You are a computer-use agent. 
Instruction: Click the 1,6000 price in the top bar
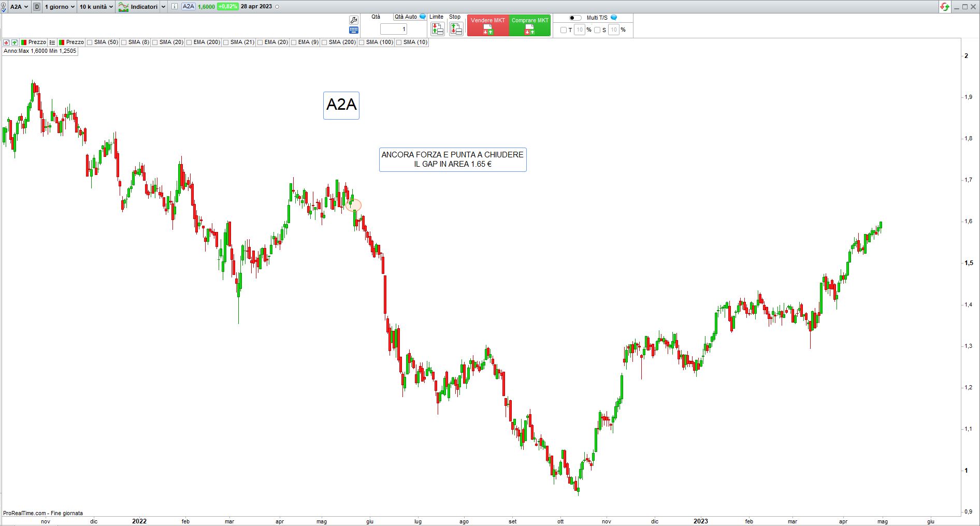206,7
